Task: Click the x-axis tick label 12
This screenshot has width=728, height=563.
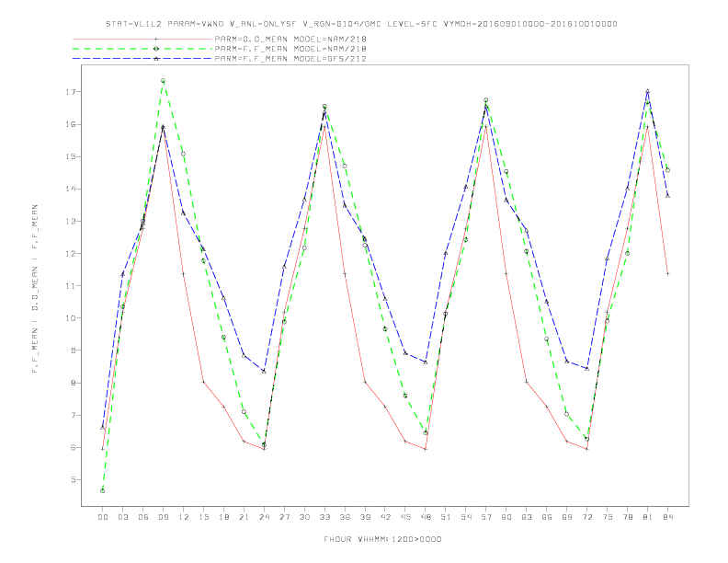Action: click(x=184, y=517)
